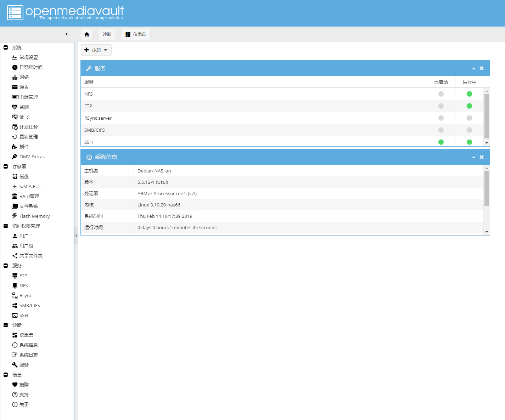
Task: Click the system info panel scrollbar
Action: 487,188
